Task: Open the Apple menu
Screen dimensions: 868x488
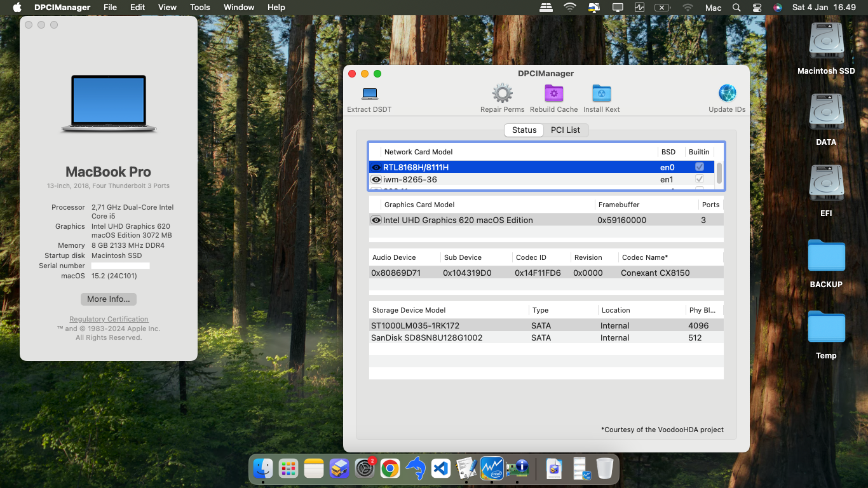Action: pyautogui.click(x=17, y=8)
